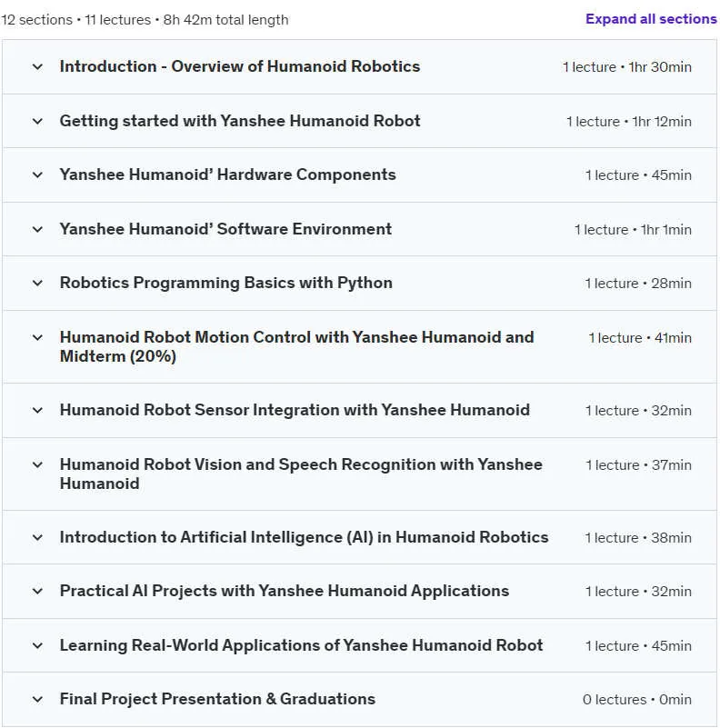Click Final Project Presentation & Graduations title
Screen dimensions: 720x728
(217, 699)
